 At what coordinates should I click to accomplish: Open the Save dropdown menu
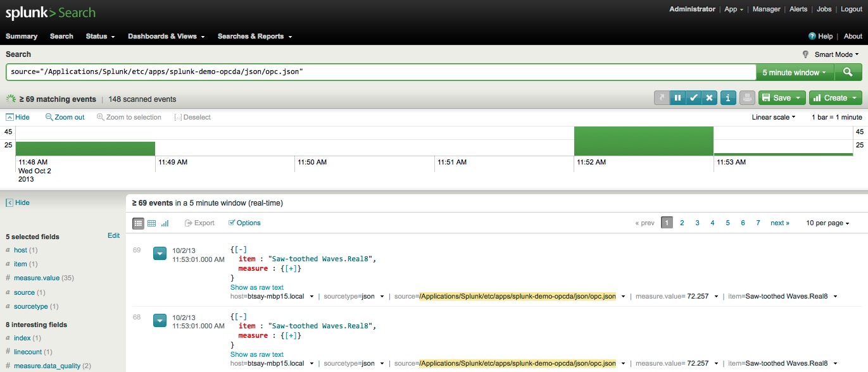coord(782,98)
